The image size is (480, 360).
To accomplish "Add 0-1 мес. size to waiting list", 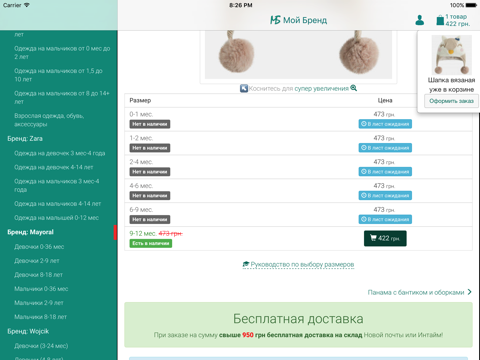I will coord(385,124).
